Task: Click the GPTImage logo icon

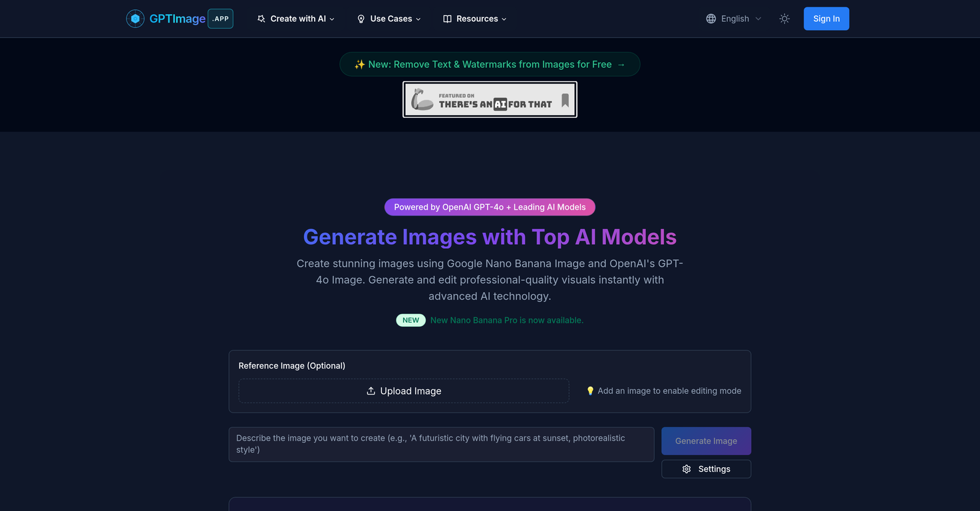Action: 135,18
